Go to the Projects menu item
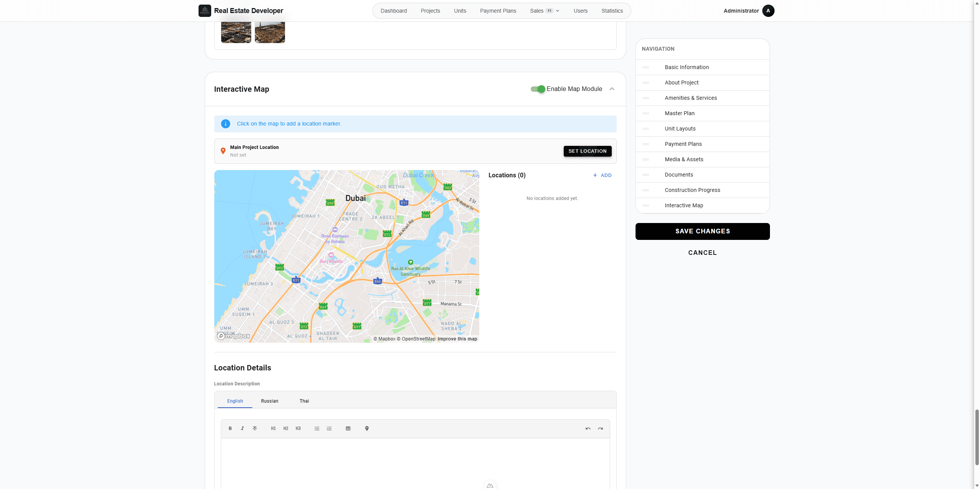The width and height of the screenshot is (980, 489). (x=430, y=11)
